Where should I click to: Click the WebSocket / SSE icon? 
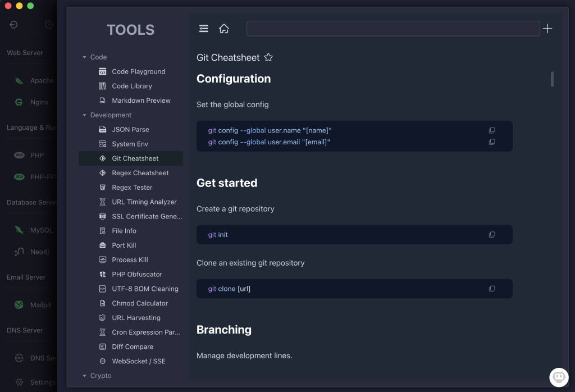point(103,361)
